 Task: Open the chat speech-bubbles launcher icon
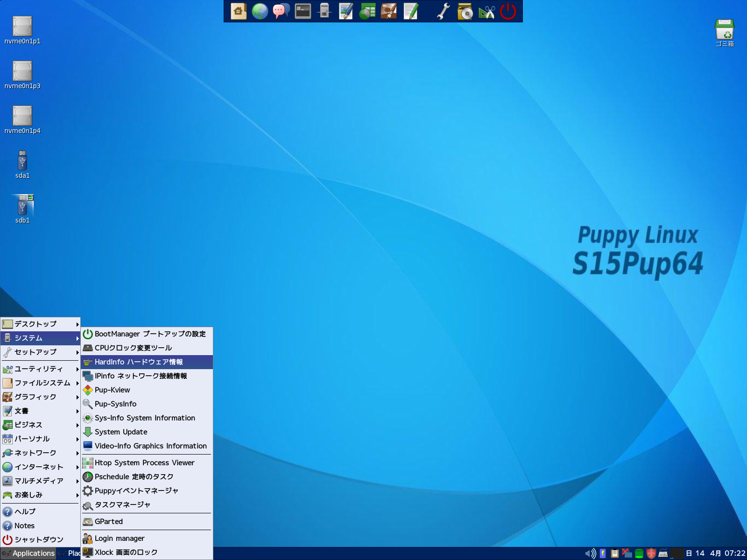pyautogui.click(x=281, y=11)
